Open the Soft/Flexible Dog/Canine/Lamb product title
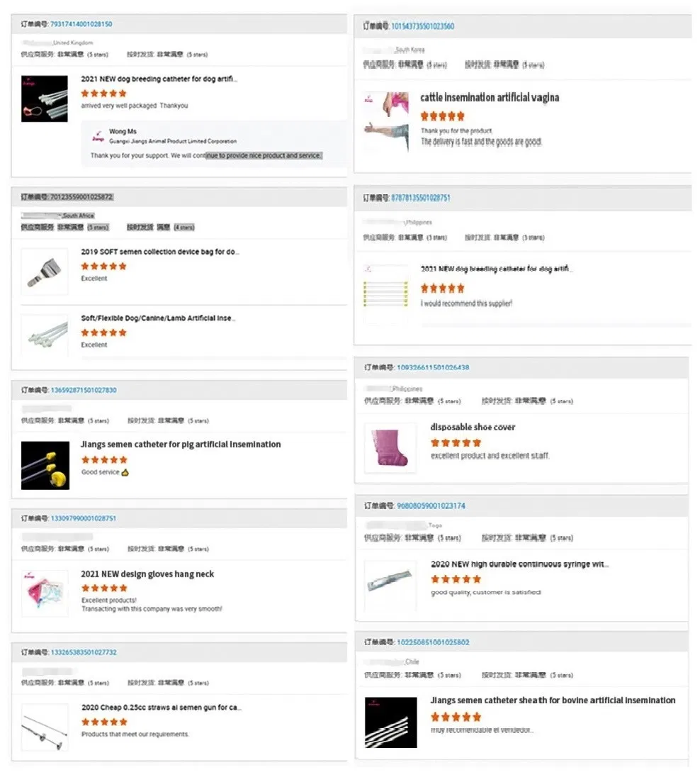The image size is (700, 777). (157, 318)
